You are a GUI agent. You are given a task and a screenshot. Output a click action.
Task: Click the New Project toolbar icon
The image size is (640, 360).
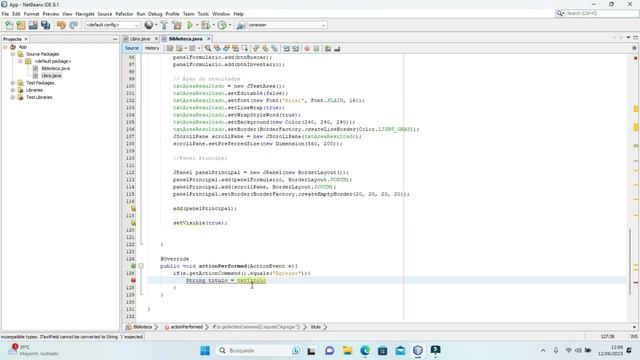[x=21, y=25]
